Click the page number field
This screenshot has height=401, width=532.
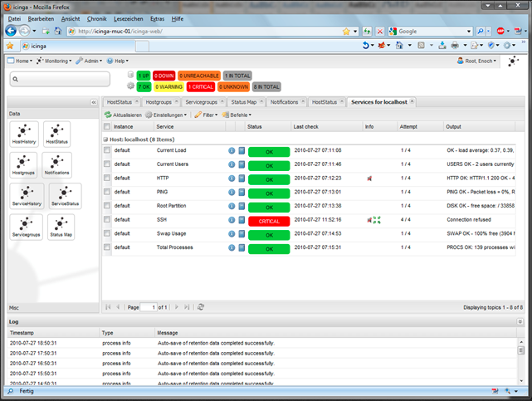click(149, 307)
